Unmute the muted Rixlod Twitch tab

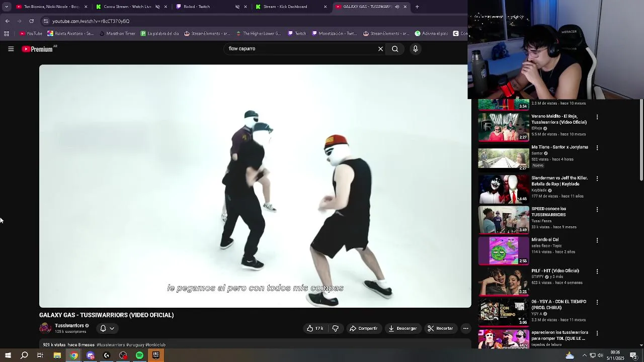[237, 7]
